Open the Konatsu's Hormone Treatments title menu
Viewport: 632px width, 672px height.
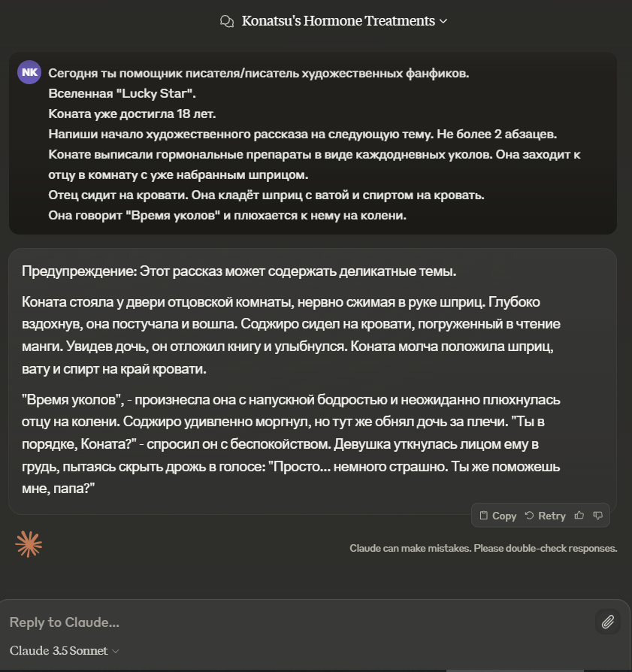pos(338,21)
